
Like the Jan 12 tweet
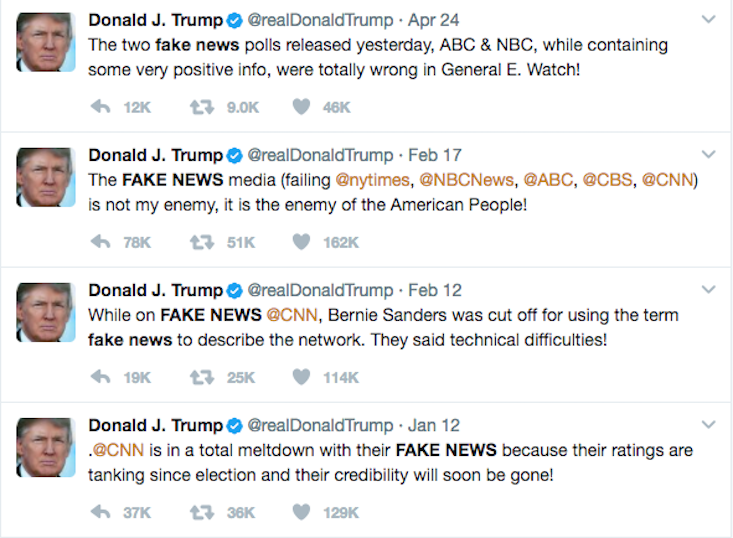(x=301, y=512)
